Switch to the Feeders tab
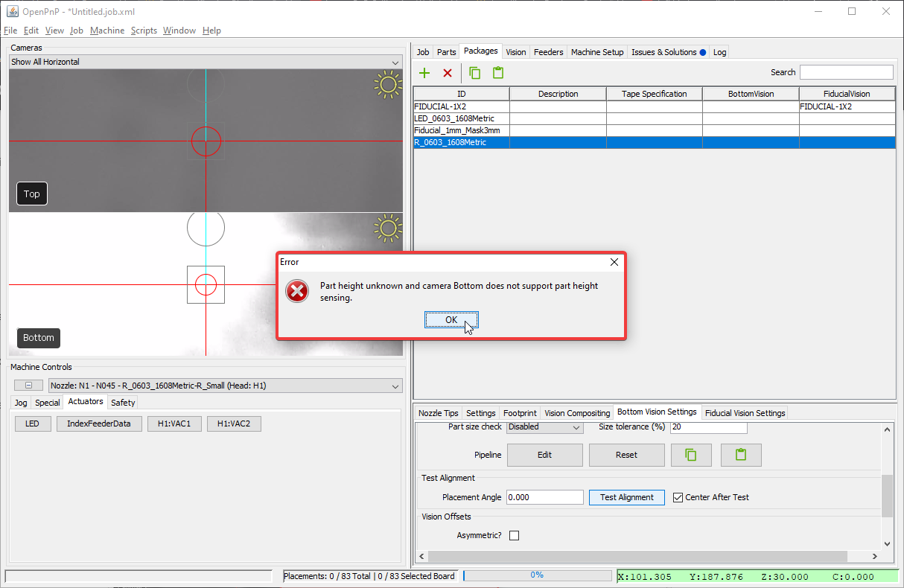 coord(548,52)
